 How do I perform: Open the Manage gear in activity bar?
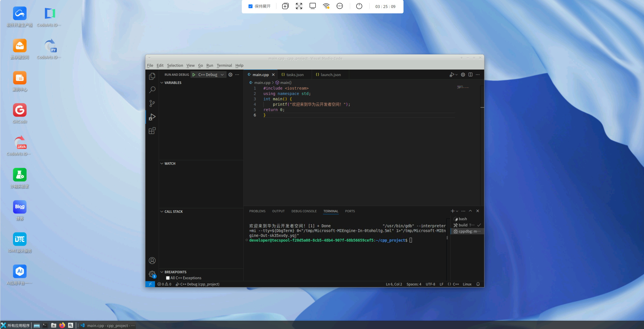click(x=152, y=274)
